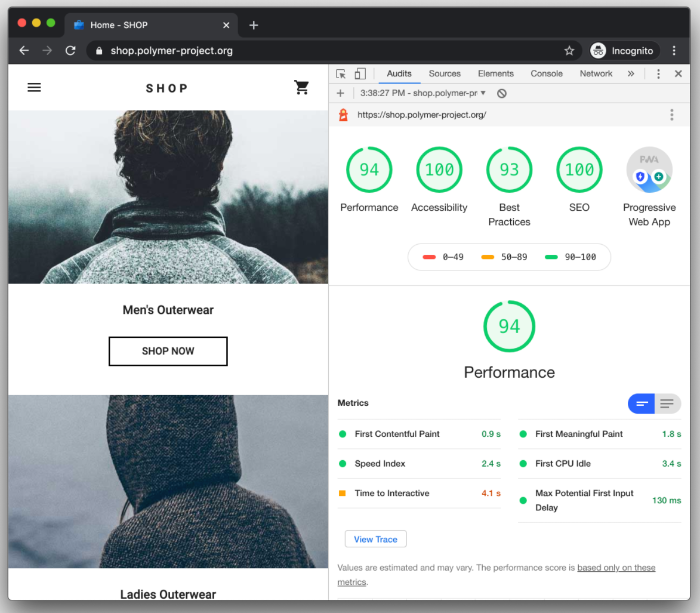
Task: Open the audit run dropdown for 3:38:27 PM
Action: point(423,93)
